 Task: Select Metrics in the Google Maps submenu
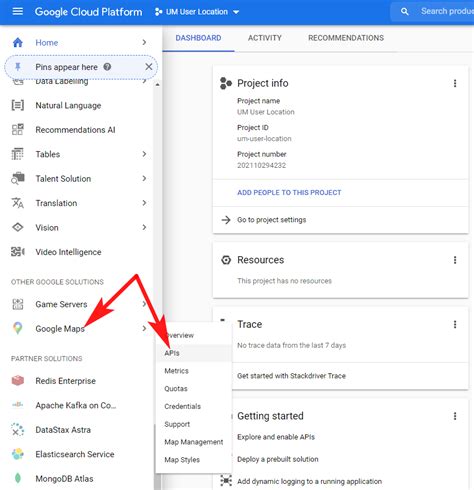pos(194,371)
